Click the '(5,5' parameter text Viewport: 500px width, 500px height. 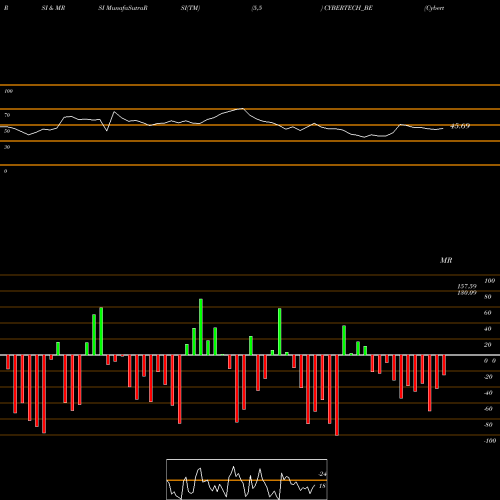[x=257, y=8]
